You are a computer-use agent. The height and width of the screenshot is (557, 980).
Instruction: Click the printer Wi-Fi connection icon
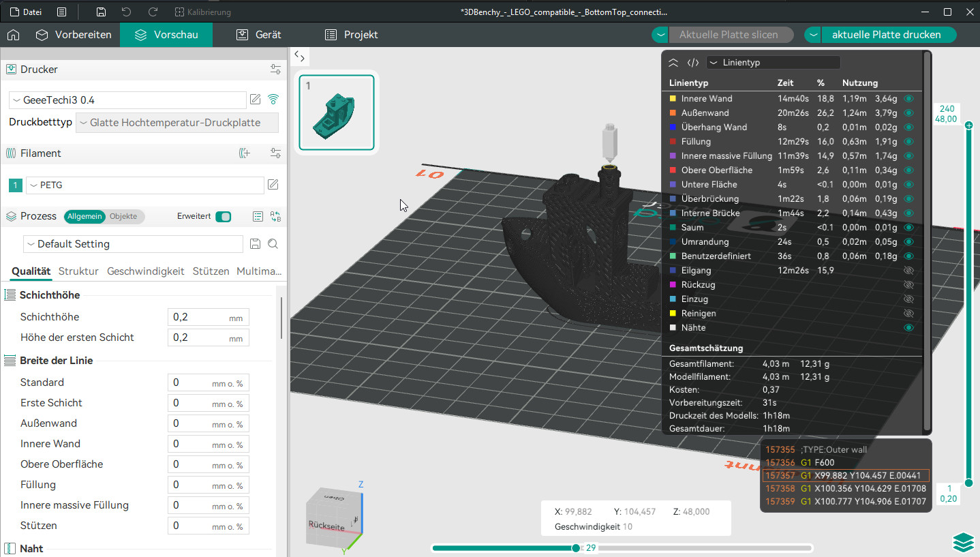(x=273, y=100)
